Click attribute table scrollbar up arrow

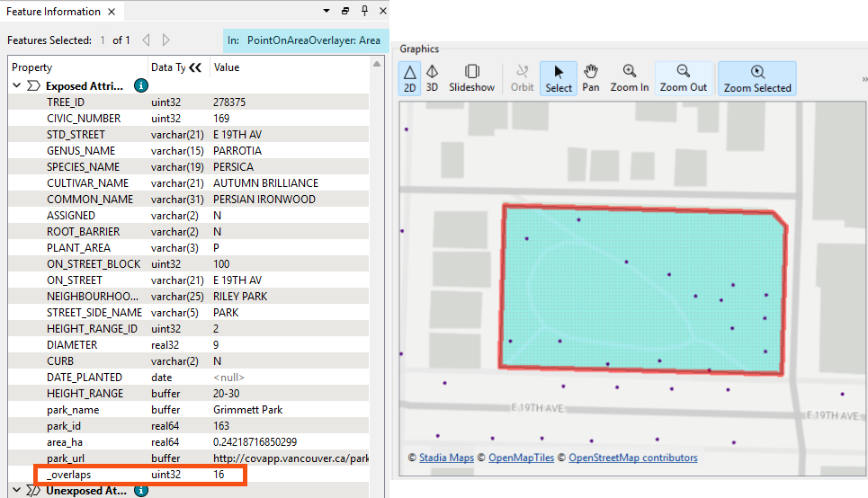[377, 64]
